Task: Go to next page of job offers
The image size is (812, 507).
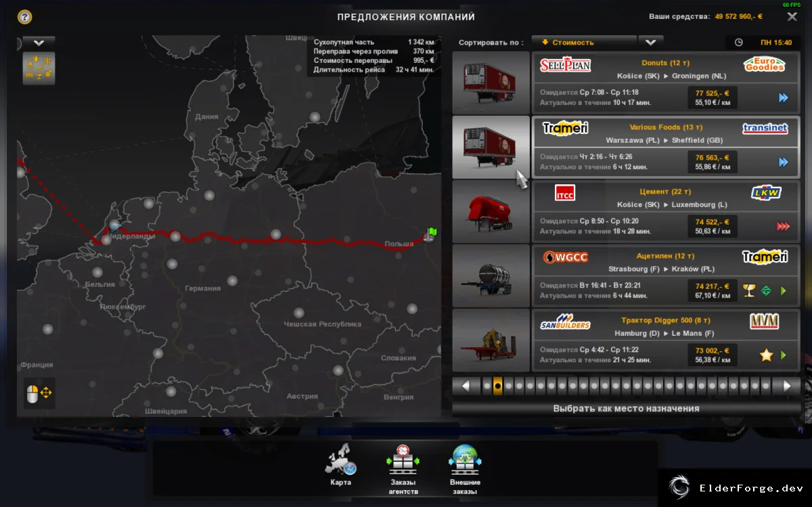Action: pos(787,387)
